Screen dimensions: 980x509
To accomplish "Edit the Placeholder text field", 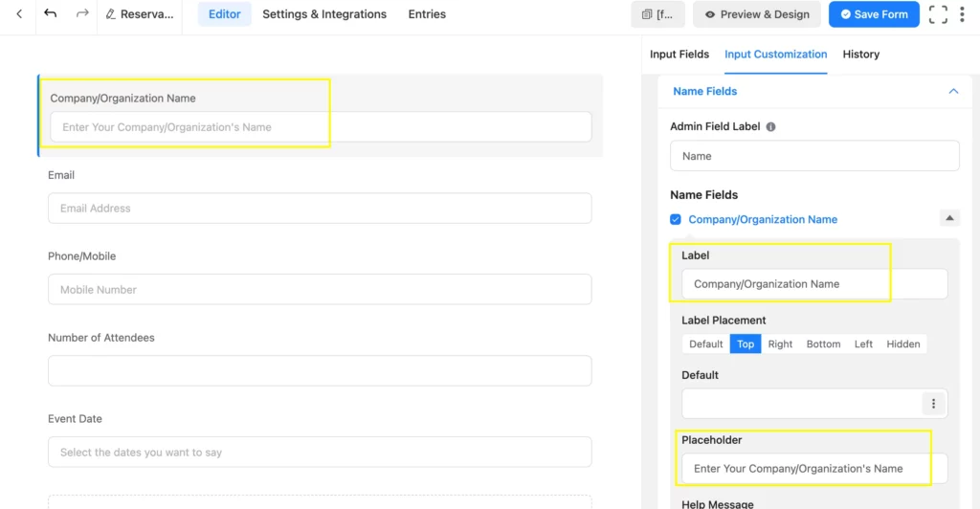I will (814, 469).
